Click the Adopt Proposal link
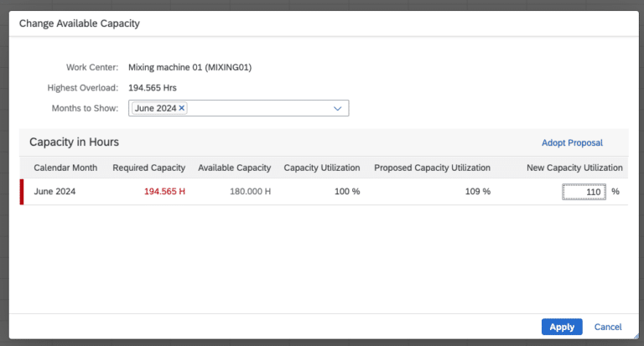Viewport: 644px width, 346px height. 572,142
